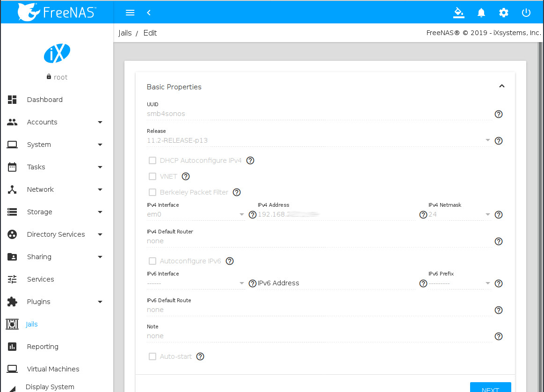Toggle the VNET checkbox
Image resolution: width=544 pixels, height=392 pixels.
pos(152,176)
